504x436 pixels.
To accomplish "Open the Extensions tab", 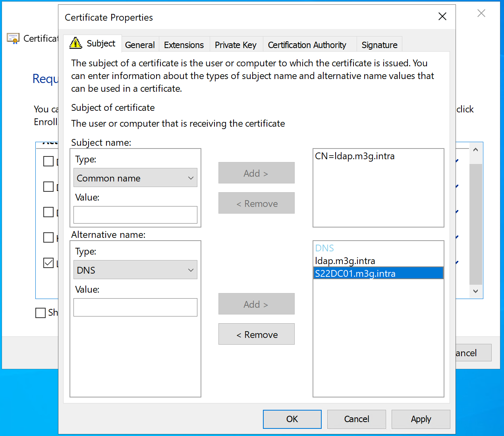I will pos(183,45).
